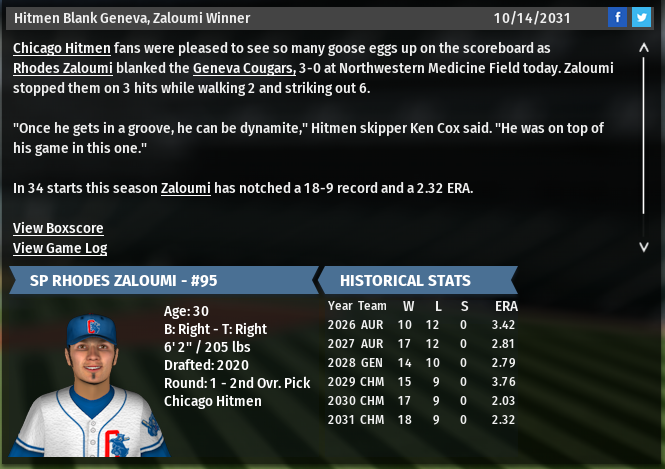Open the Geneva Cougars team link

coord(244,67)
